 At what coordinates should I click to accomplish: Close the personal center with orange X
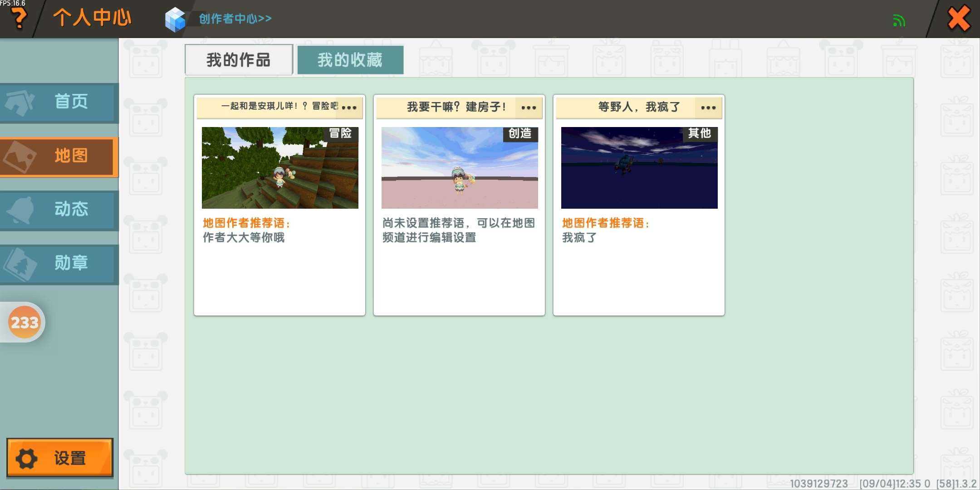click(x=959, y=19)
